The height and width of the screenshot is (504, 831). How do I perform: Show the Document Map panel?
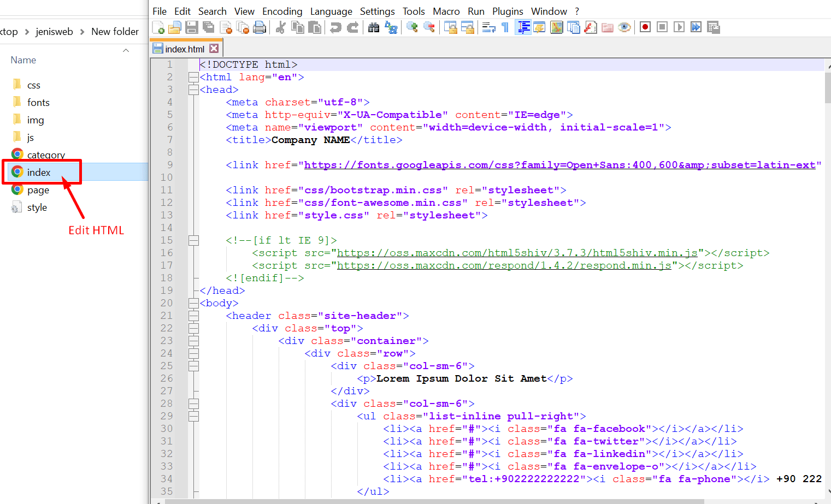coord(557,27)
